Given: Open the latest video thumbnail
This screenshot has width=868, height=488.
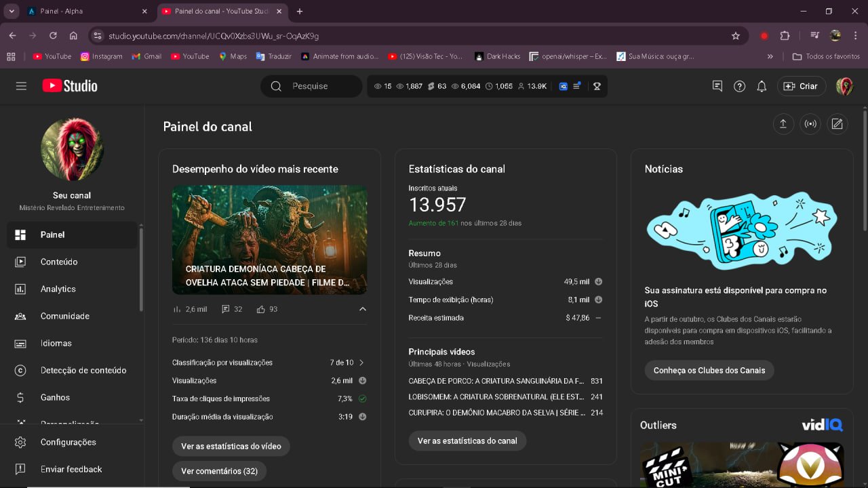Looking at the screenshot, I should (269, 240).
